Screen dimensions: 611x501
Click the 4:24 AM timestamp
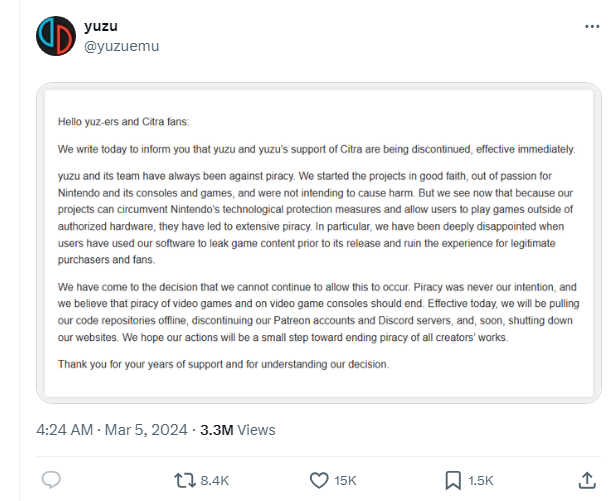point(66,430)
